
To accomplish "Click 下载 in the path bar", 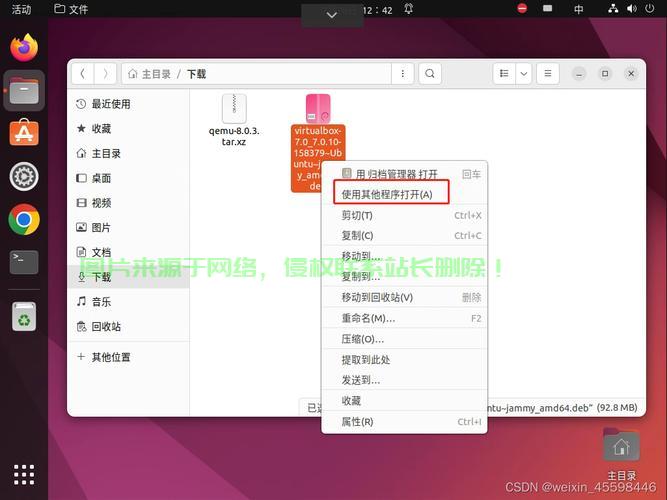I will pyautogui.click(x=197, y=74).
